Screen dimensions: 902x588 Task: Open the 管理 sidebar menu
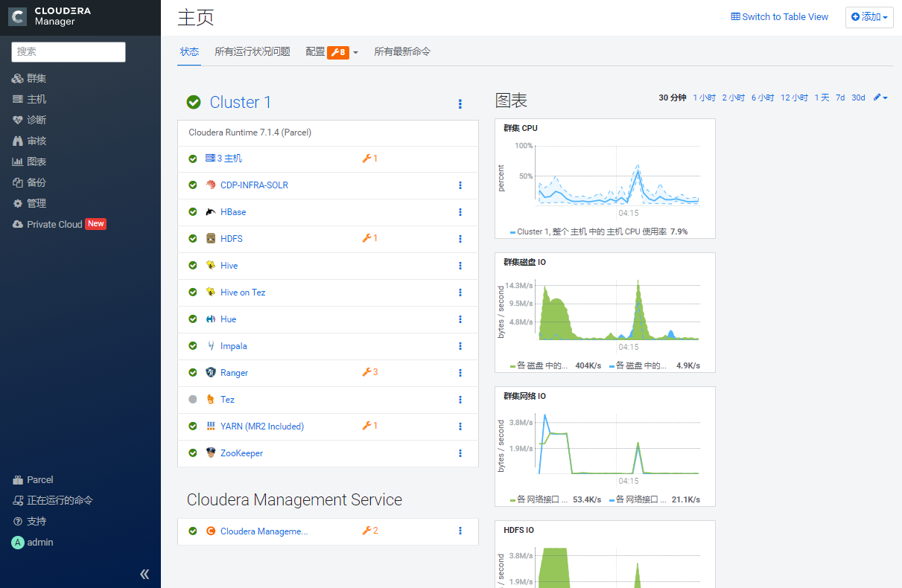click(30, 203)
